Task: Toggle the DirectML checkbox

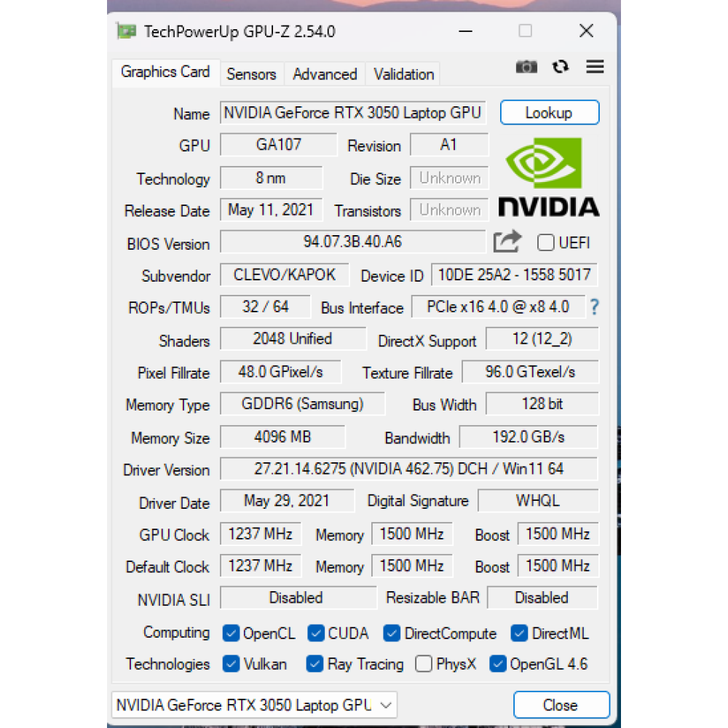Action: (519, 633)
